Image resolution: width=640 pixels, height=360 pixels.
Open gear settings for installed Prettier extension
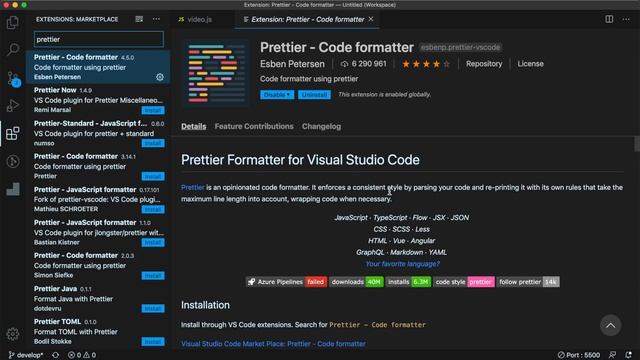pos(160,77)
